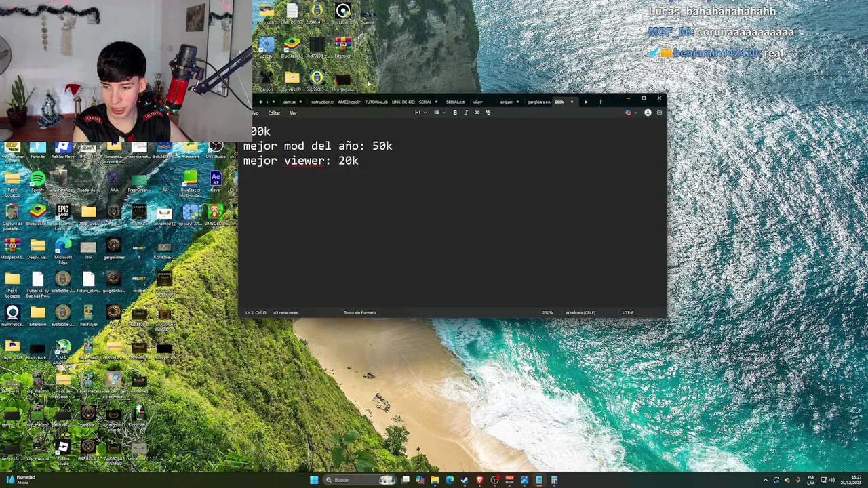Switch to the TUTORIAL tab in Notepad

pos(376,102)
